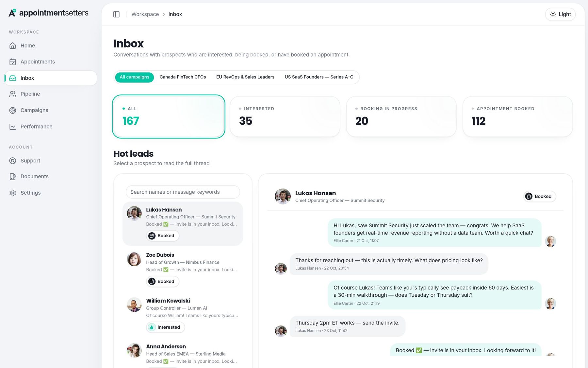This screenshot has width=588, height=368.
Task: Click the INTERESTED 35 stat card
Action: coord(285,116)
